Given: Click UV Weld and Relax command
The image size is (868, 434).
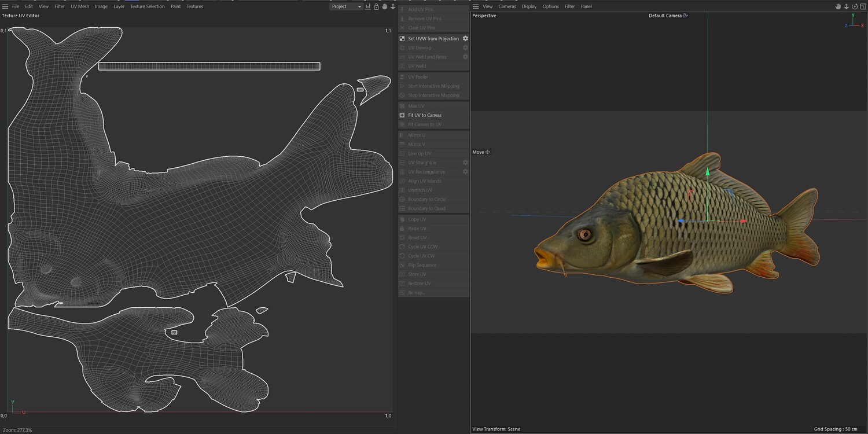Looking at the screenshot, I should 429,57.
